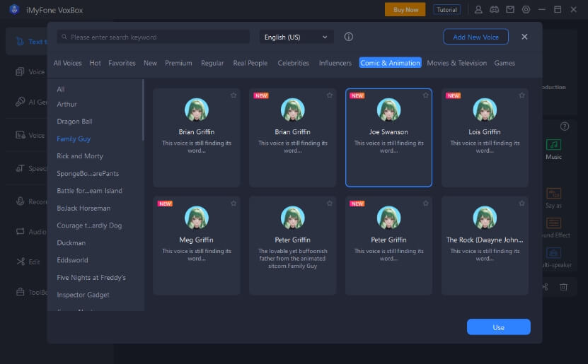The image size is (588, 364).
Task: Switch to Games tab
Action: (x=505, y=63)
